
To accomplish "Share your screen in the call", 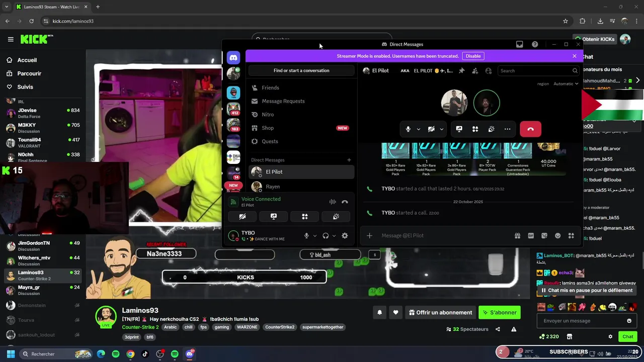I will pyautogui.click(x=459, y=129).
